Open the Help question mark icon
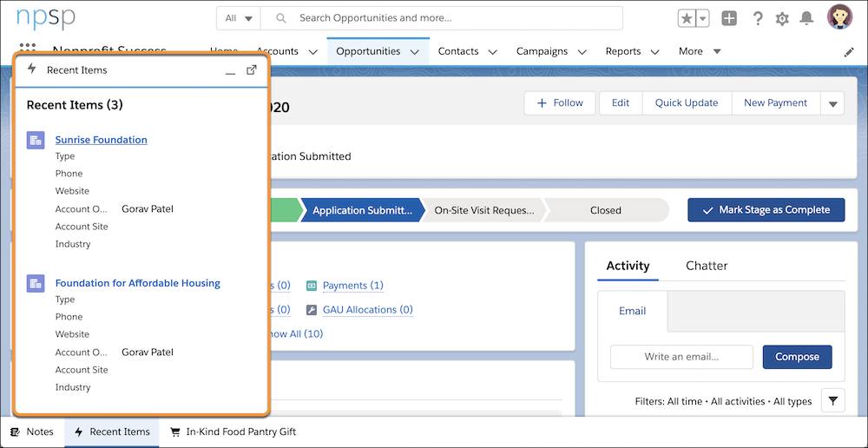This screenshot has height=448, width=868. 758,18
